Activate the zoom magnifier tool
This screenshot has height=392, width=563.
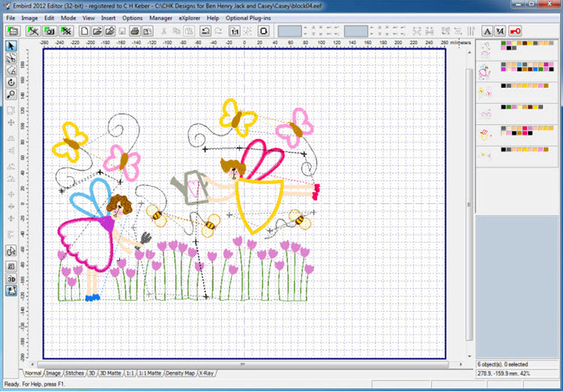coord(12,94)
